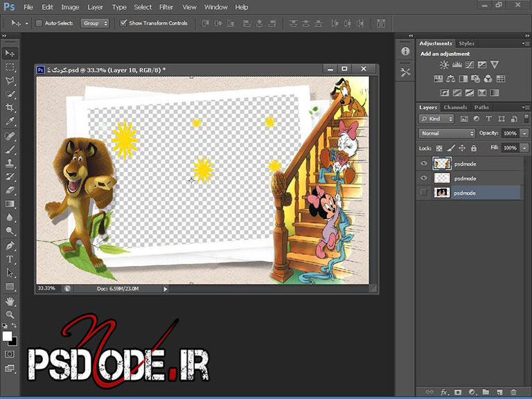
Task: Select the Eraser tool
Action: pyautogui.click(x=10, y=190)
